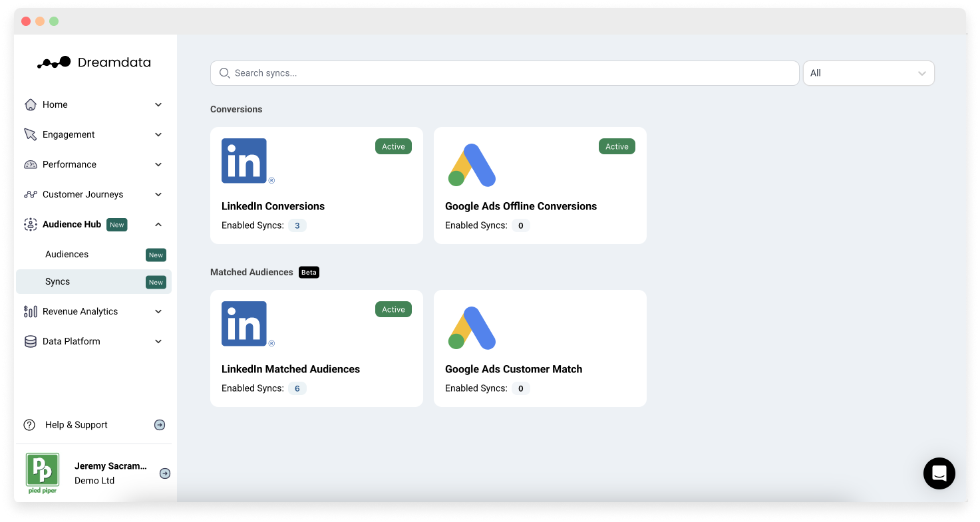
Task: Click inside the Search syncs field
Action: tap(504, 73)
